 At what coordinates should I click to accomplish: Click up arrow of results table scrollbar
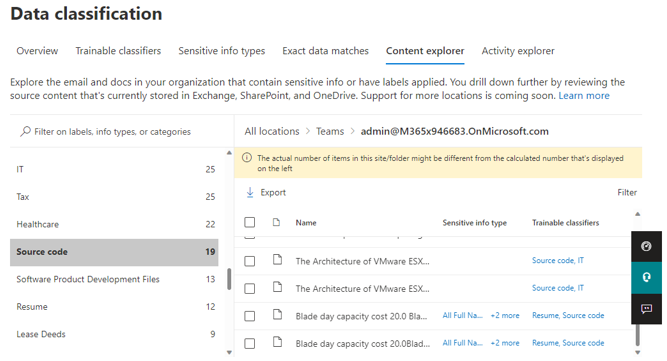[x=637, y=214]
